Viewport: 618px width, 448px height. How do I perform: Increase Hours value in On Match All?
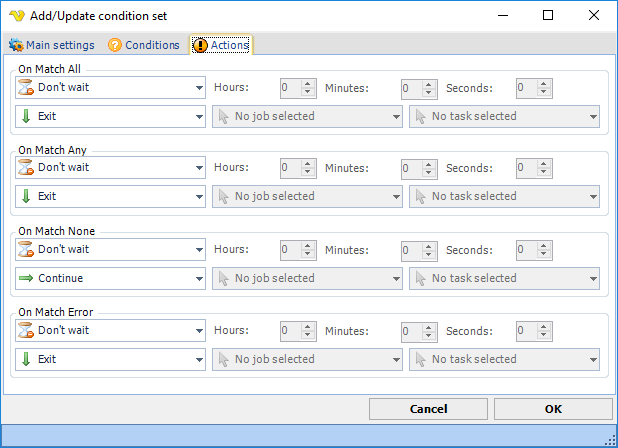coord(308,84)
